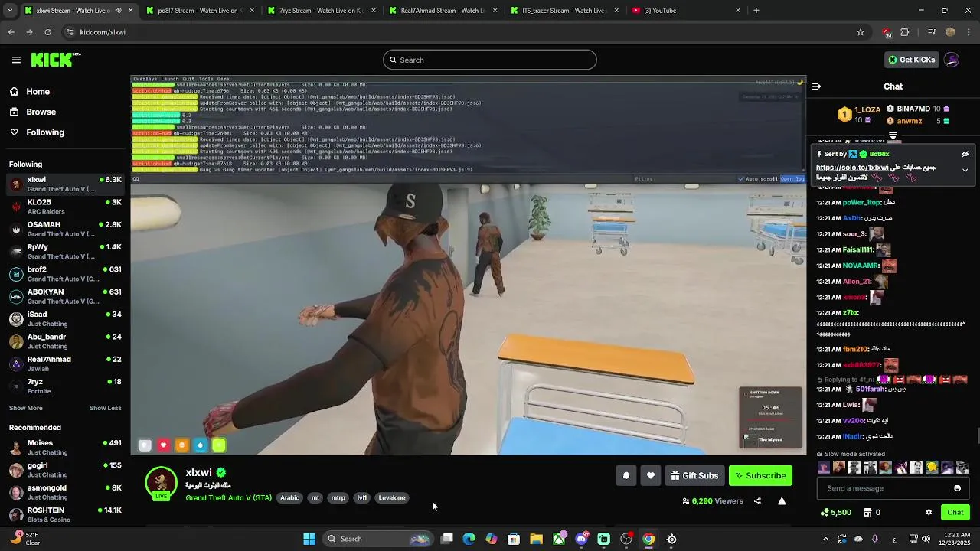Click the taskbar microphone icon

874,539
